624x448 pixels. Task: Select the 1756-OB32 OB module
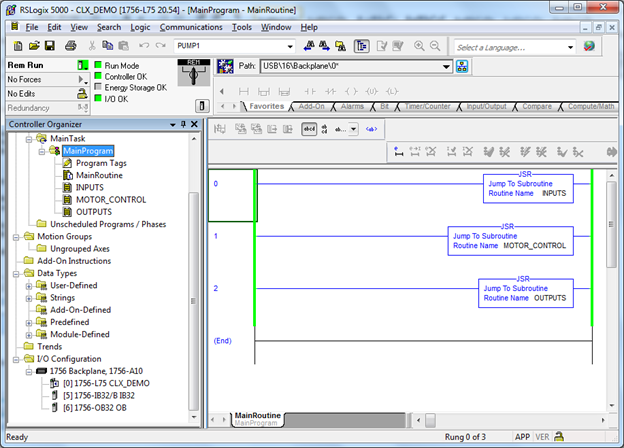pos(95,408)
